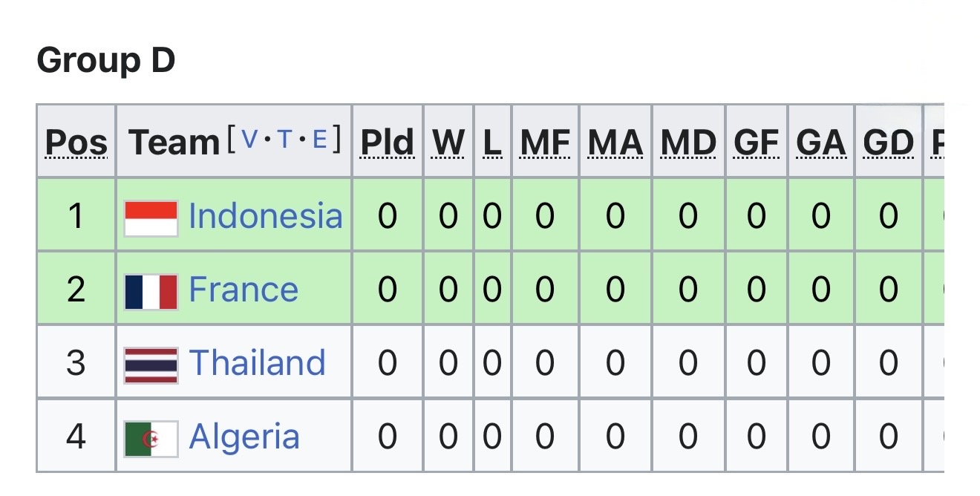Click the France flag icon
Image resolution: width=980 pixels, height=496 pixels.
click(x=151, y=291)
